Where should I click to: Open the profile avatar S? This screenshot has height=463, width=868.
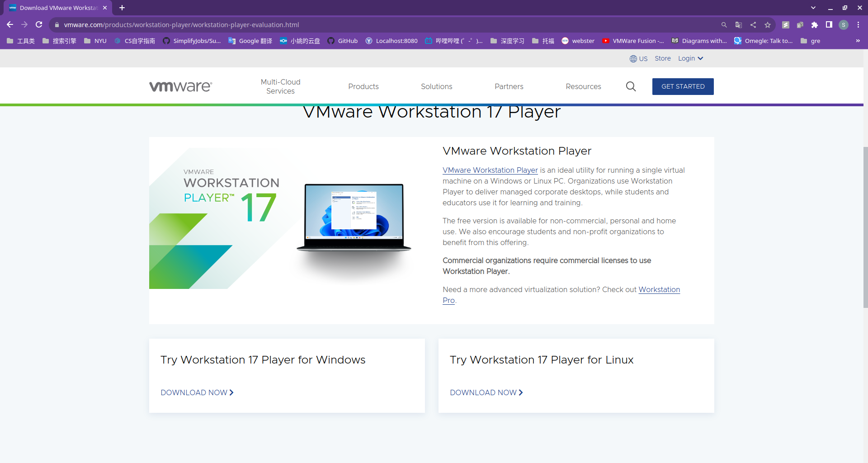coord(844,25)
